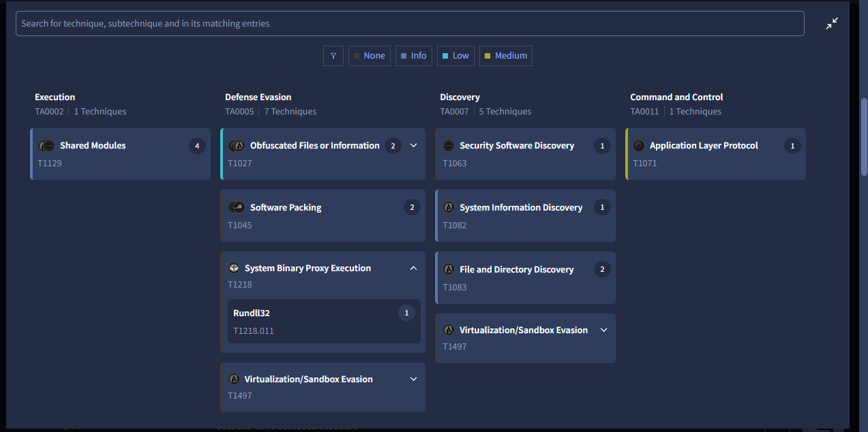Click the Discovery Virtualization/Sandbox Evasion icon
868x432 pixels.
(449, 330)
